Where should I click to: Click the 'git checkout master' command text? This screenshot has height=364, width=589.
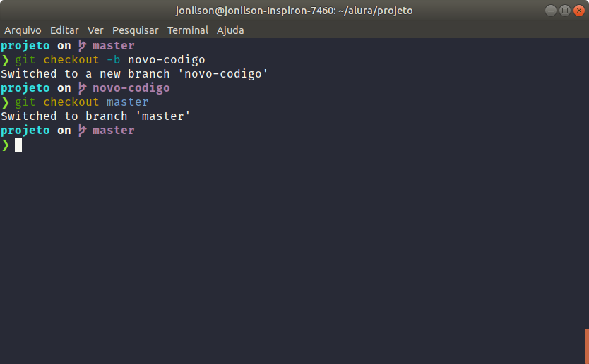(x=81, y=102)
